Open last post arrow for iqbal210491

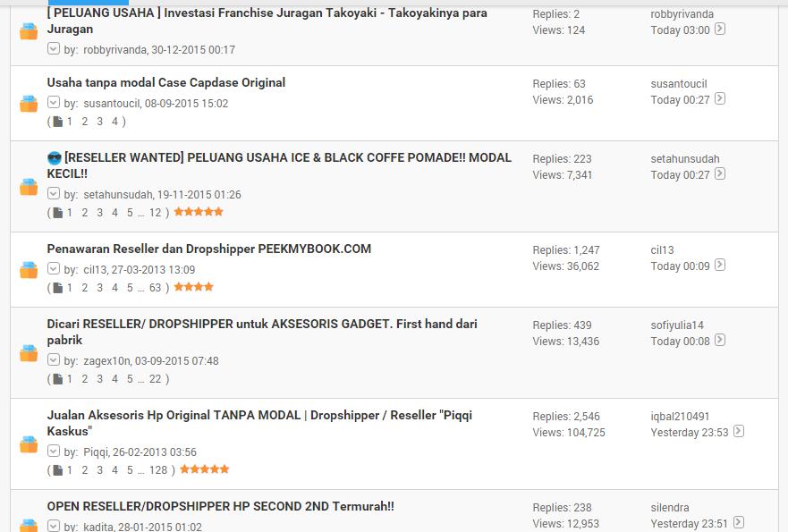click(x=738, y=431)
